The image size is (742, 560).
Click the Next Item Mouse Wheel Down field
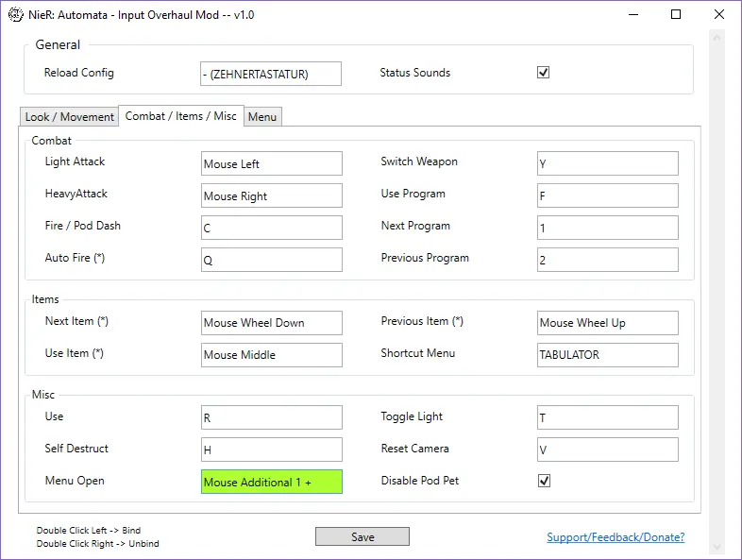point(272,323)
